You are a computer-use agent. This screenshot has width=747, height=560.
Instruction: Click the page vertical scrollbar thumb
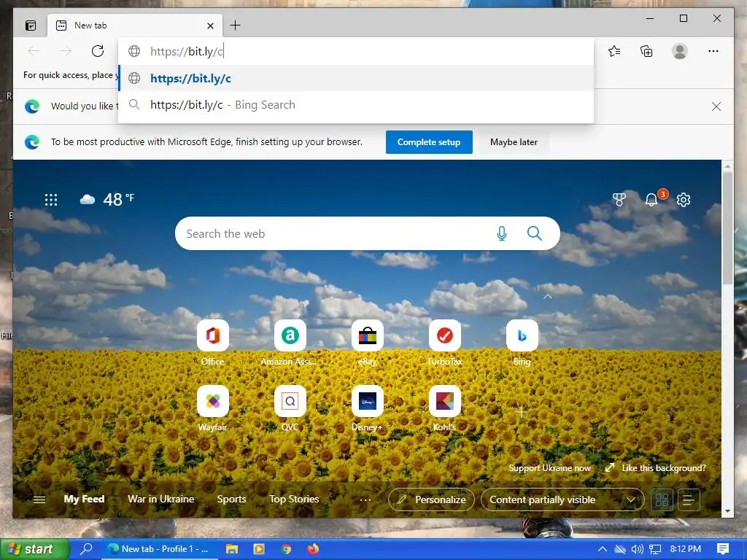[727, 227]
